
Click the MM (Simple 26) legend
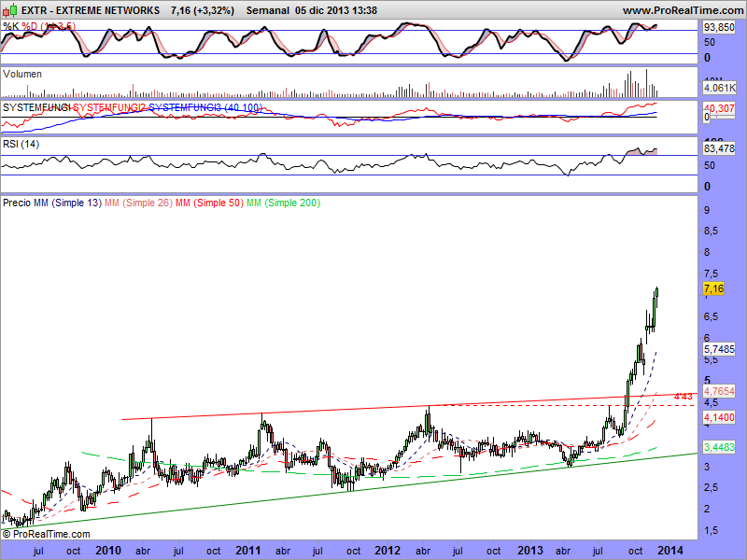coord(138,203)
